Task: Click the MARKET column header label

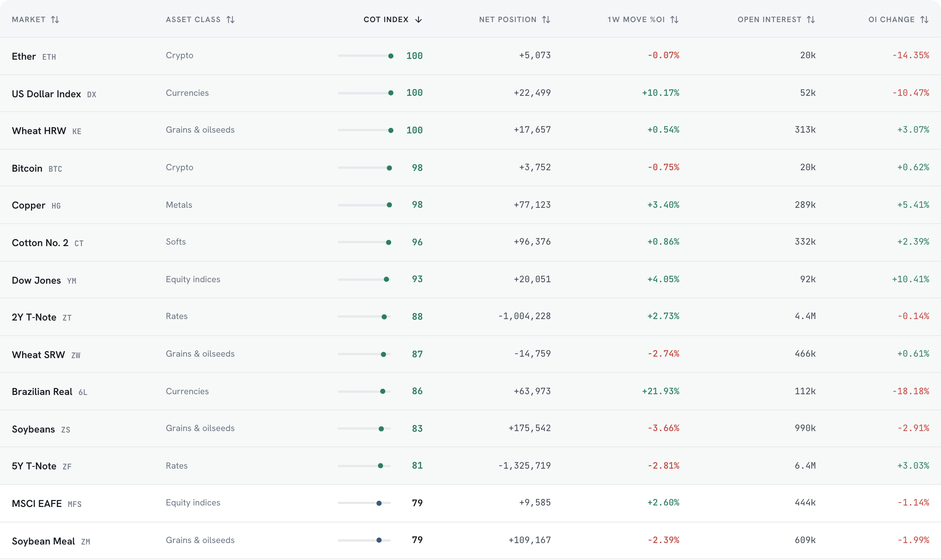Action: pos(29,20)
